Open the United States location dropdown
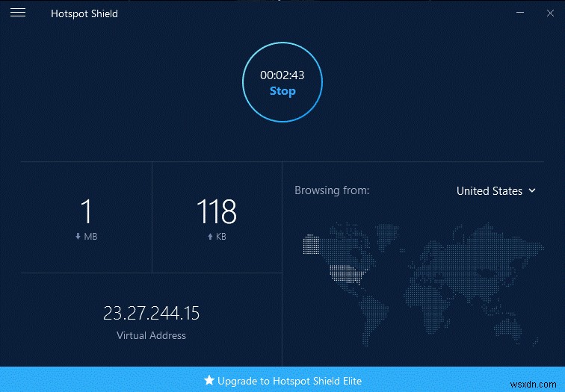This screenshot has width=565, height=392. tap(495, 191)
